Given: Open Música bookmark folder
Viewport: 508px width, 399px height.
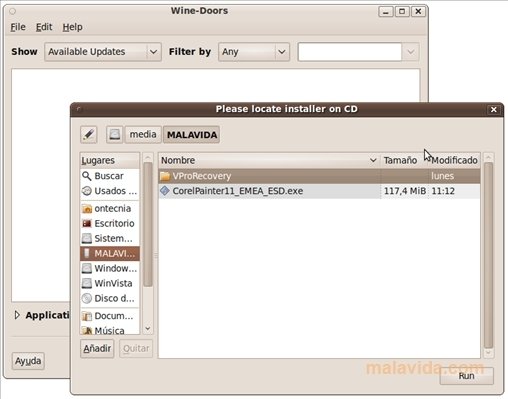Looking at the screenshot, I should tap(110, 330).
